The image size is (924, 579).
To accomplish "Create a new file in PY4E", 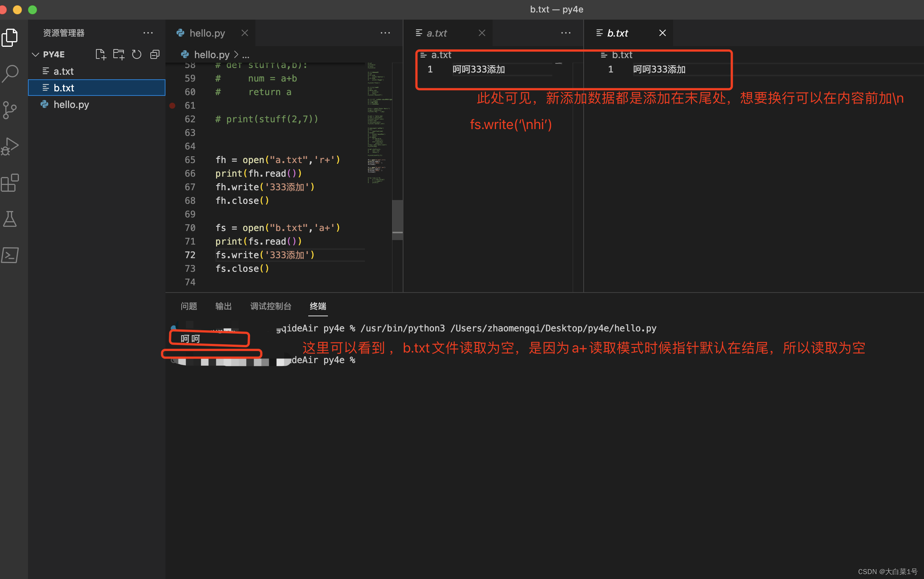I will point(100,54).
